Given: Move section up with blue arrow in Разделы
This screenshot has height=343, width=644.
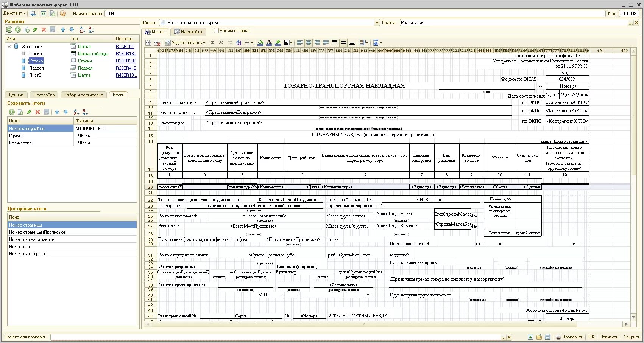Looking at the screenshot, I should tap(63, 29).
